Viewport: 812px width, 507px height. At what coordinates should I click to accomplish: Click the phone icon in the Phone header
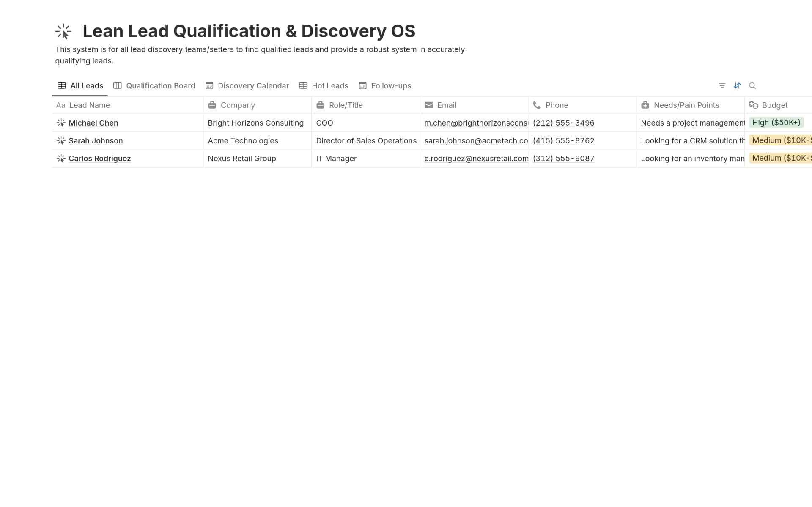point(536,105)
